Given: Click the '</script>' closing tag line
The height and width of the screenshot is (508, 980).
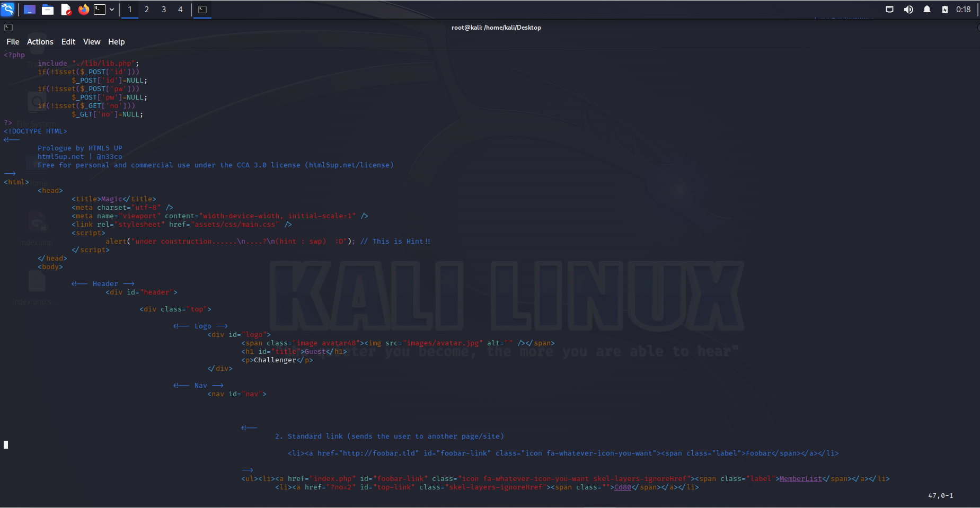Looking at the screenshot, I should 91,250.
